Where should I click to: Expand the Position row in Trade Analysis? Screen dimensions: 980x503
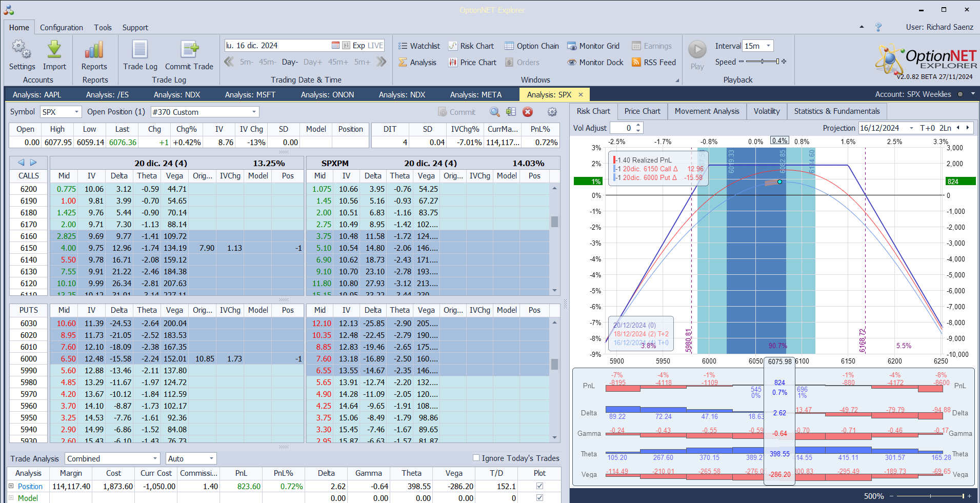click(11, 486)
